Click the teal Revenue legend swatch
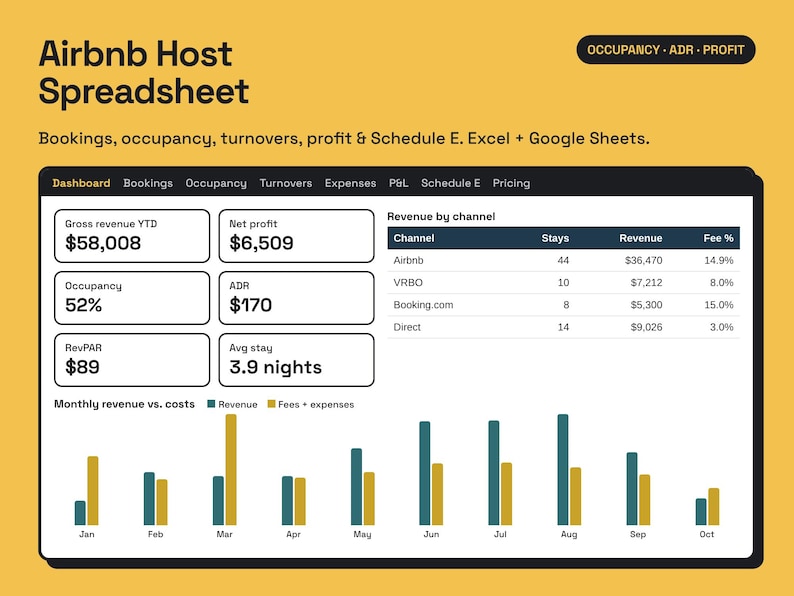Viewport: 794px width, 596px height. click(x=212, y=404)
